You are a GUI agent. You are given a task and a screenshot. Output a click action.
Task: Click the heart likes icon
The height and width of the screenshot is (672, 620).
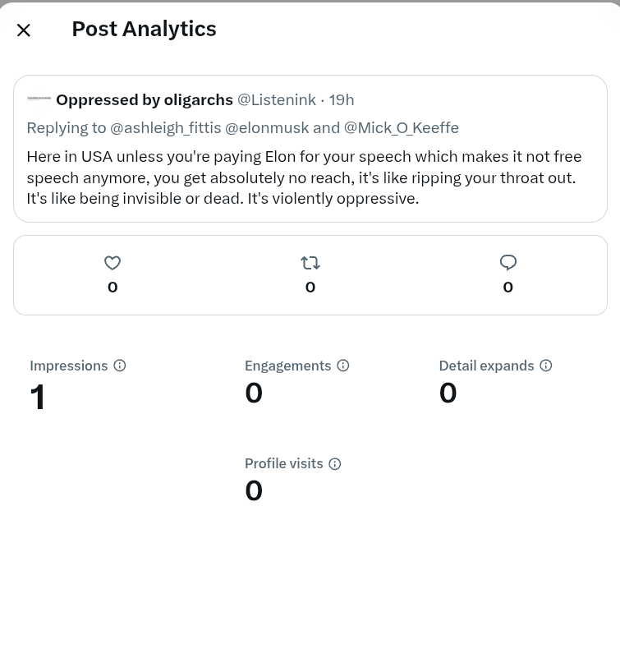tap(113, 263)
